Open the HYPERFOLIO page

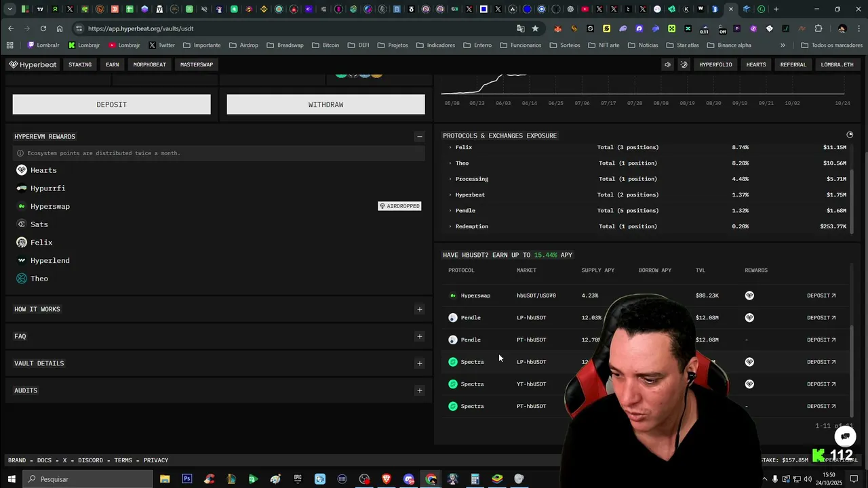pyautogui.click(x=715, y=64)
